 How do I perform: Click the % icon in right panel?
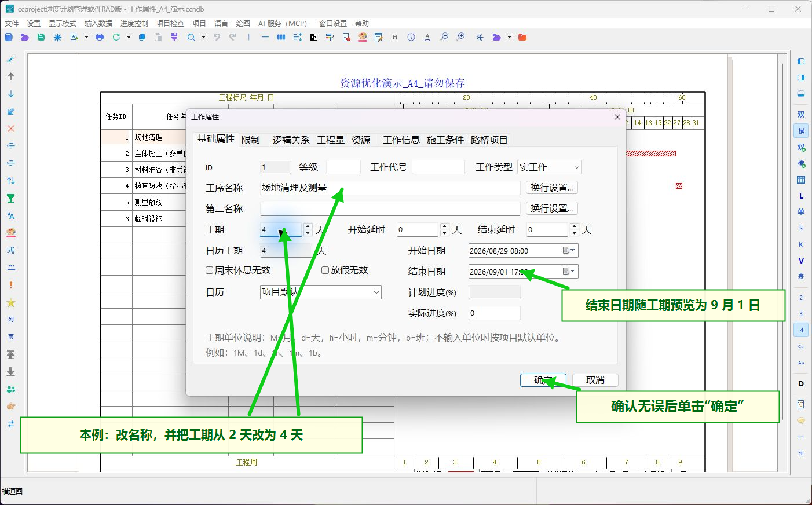pos(801,453)
